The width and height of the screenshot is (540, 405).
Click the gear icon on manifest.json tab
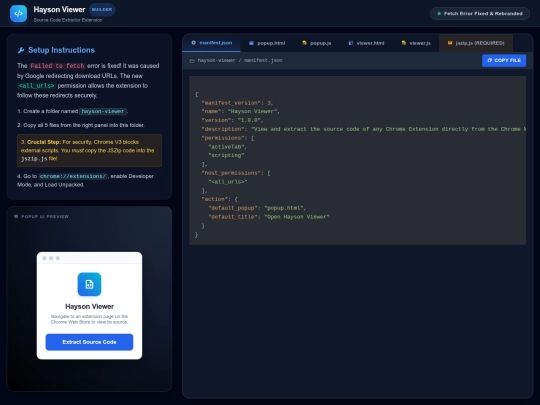pyautogui.click(x=194, y=43)
